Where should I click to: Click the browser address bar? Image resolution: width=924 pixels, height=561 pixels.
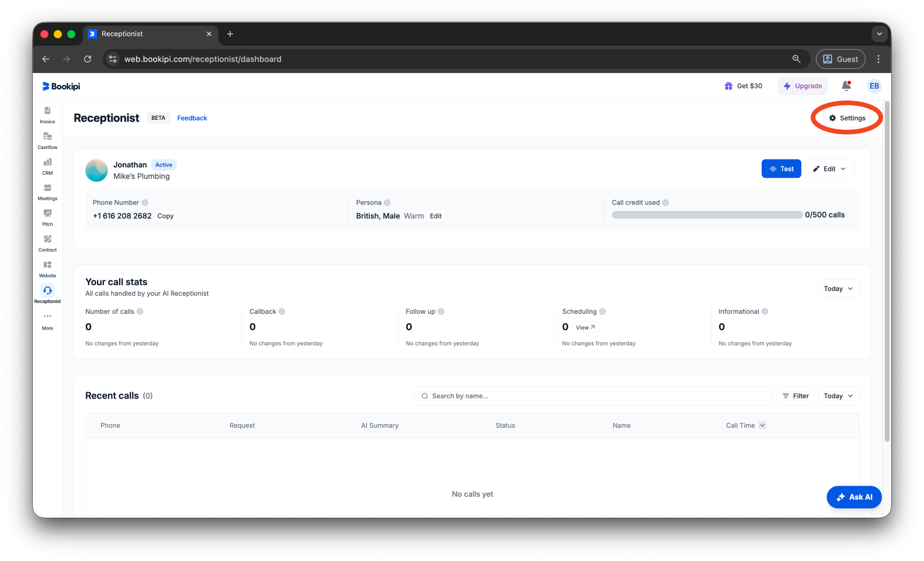(456, 59)
